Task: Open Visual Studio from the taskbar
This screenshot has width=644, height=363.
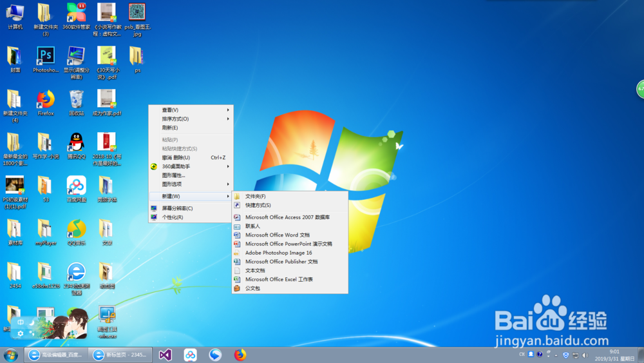Action: 165,355
